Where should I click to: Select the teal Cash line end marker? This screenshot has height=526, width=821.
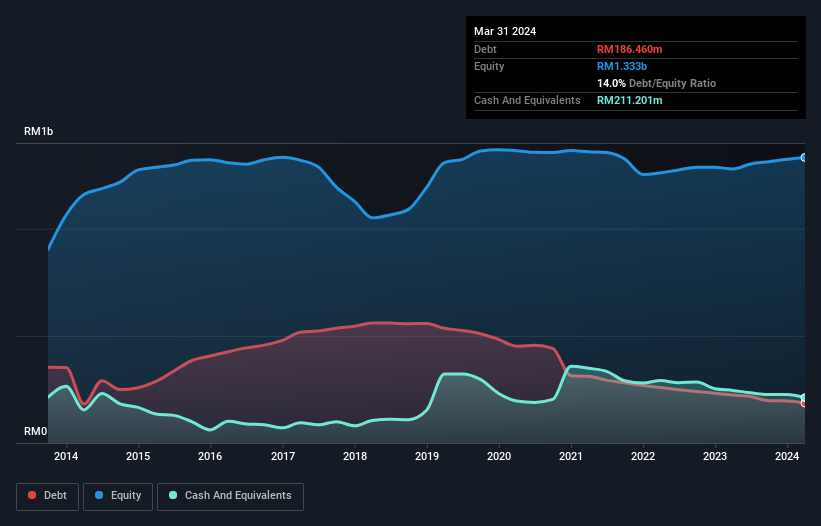803,398
